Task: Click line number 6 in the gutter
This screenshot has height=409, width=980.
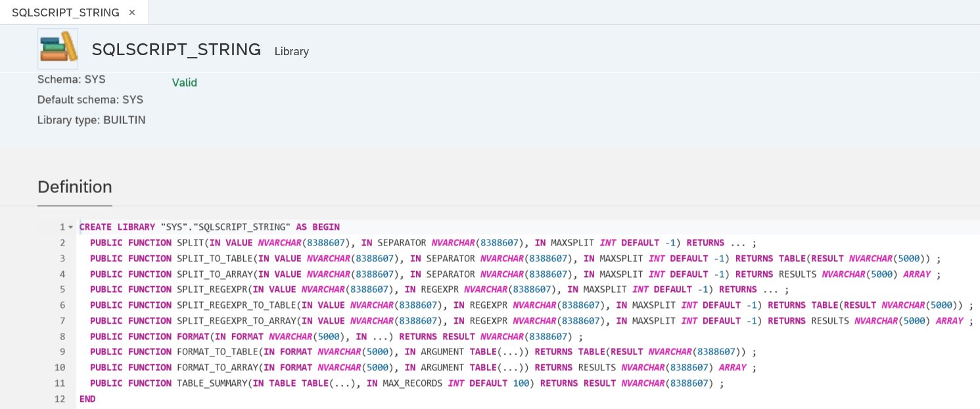Action: tap(62, 305)
